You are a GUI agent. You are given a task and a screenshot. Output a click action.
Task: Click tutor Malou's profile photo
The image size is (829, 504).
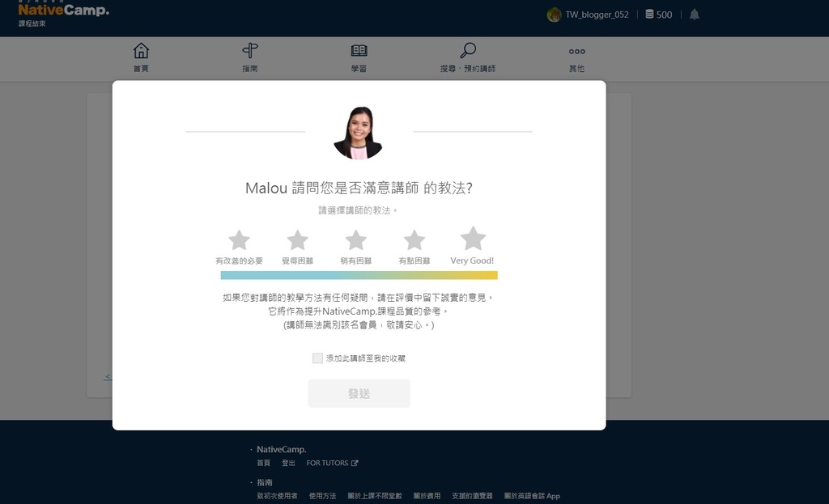[359, 132]
